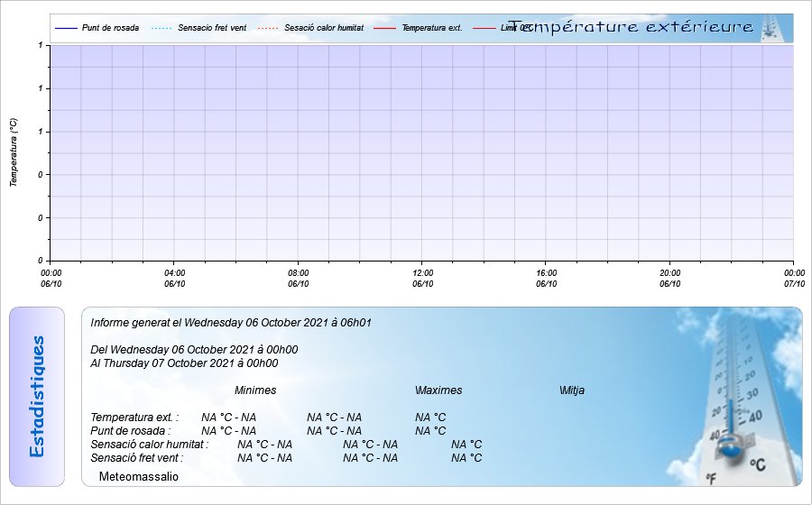Click the 16:00 06/10 time axis label
This screenshot has height=505, width=812.
(547, 279)
